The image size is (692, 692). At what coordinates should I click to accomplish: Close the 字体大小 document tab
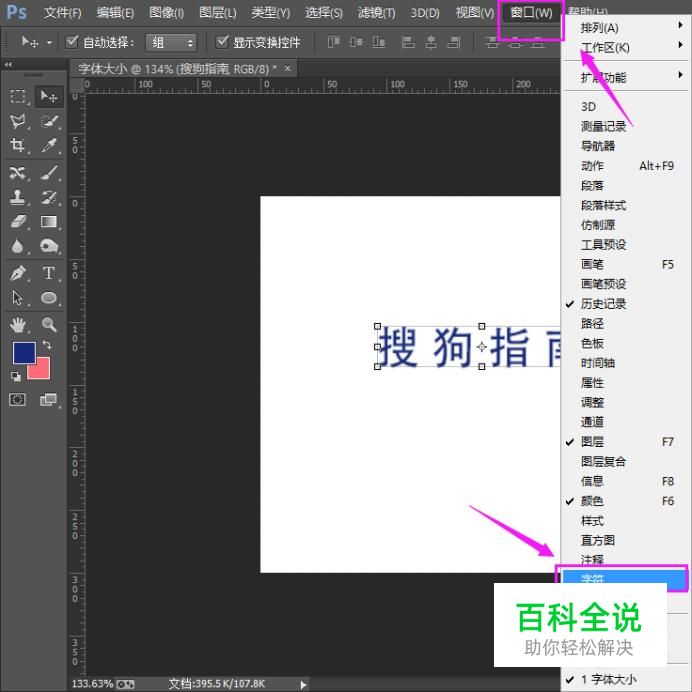(x=288, y=68)
